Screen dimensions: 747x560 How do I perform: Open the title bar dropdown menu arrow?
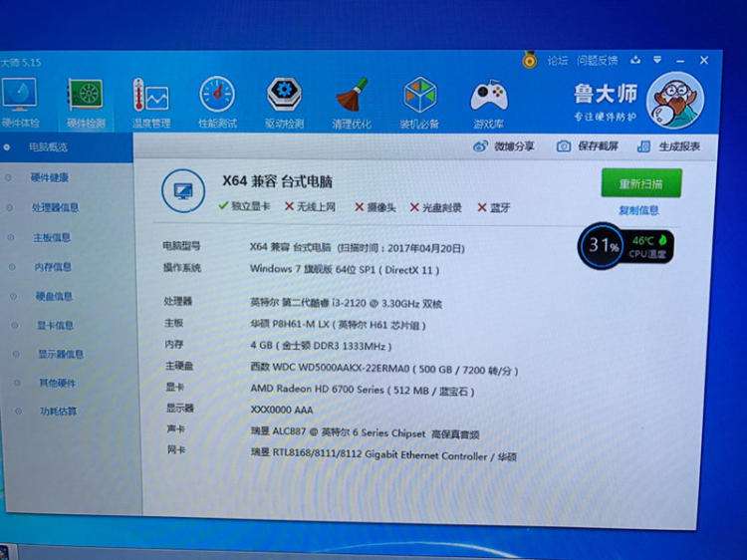coord(657,60)
